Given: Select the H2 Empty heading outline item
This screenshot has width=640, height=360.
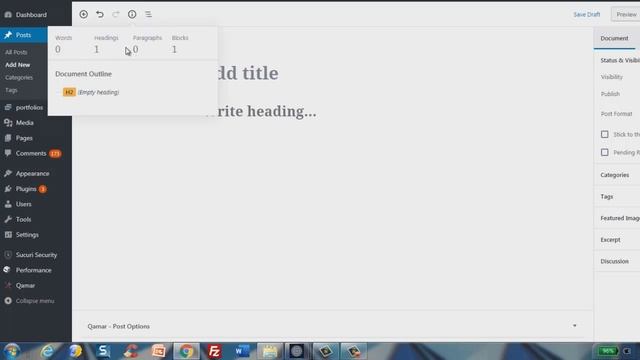Looking at the screenshot, I should (x=91, y=92).
